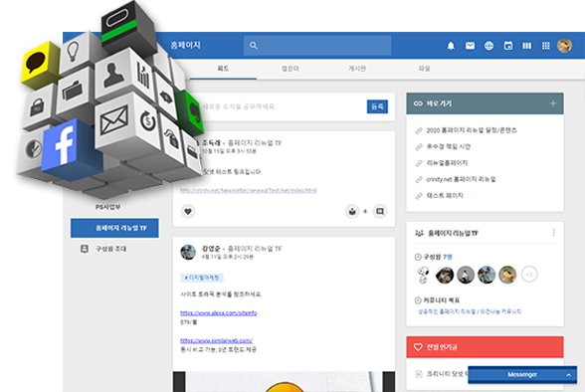Click the blue register button in post box
Viewport: 585px width, 392px height.
pyautogui.click(x=377, y=106)
